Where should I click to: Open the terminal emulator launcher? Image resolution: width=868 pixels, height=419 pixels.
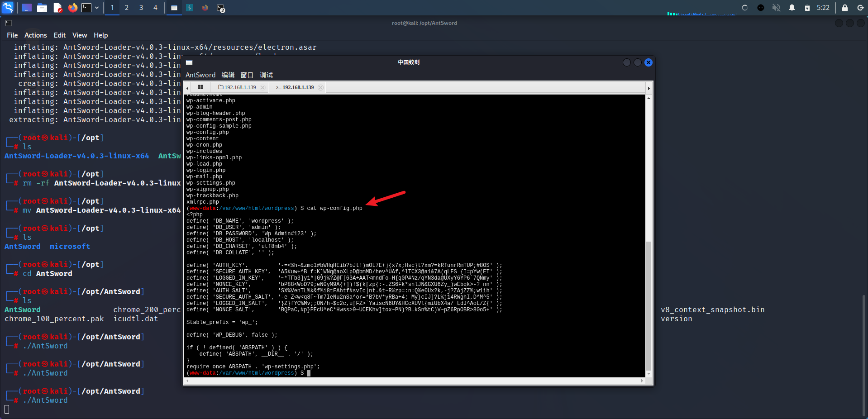tap(86, 8)
